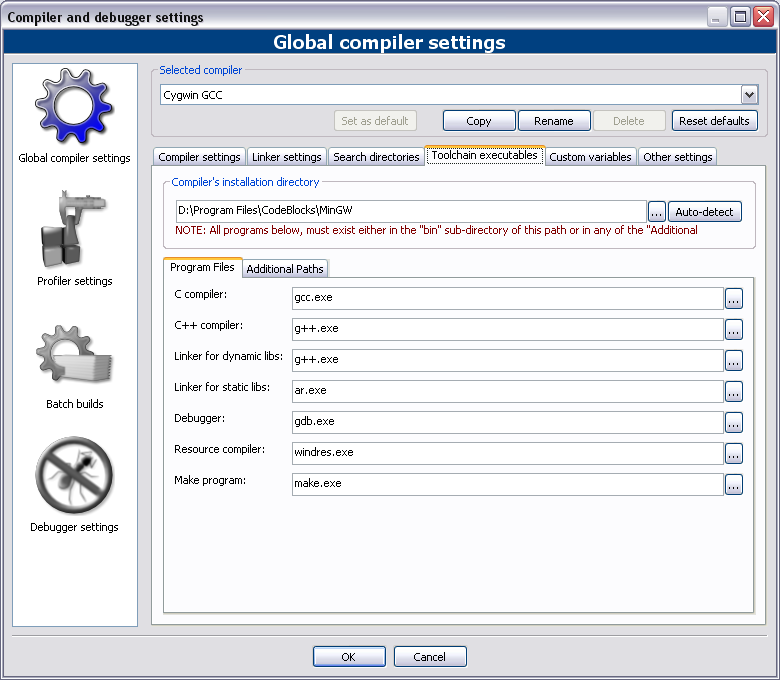
Task: Click the Auto-detect button
Action: 705,212
